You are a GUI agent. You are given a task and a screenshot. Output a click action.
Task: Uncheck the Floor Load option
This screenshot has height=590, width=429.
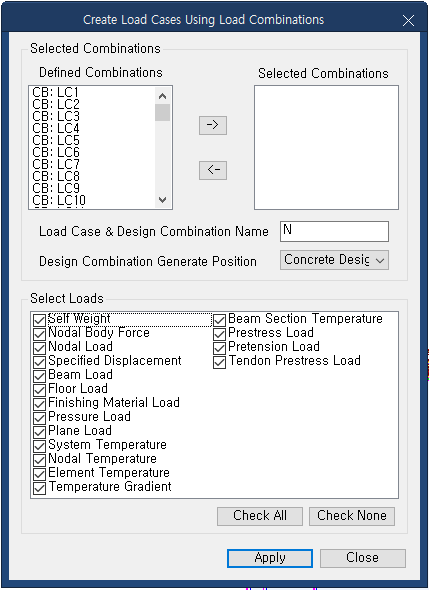pyautogui.click(x=39, y=390)
